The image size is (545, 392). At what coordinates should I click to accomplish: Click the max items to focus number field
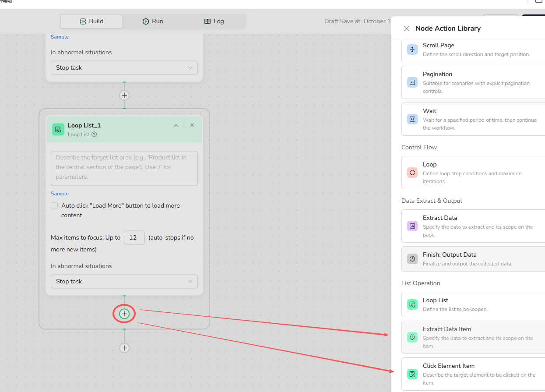134,237
